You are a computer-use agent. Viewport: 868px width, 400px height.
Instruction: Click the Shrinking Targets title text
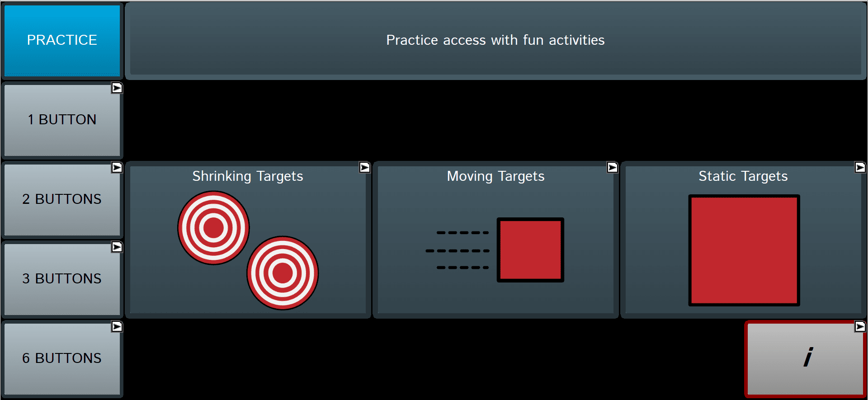click(x=248, y=176)
